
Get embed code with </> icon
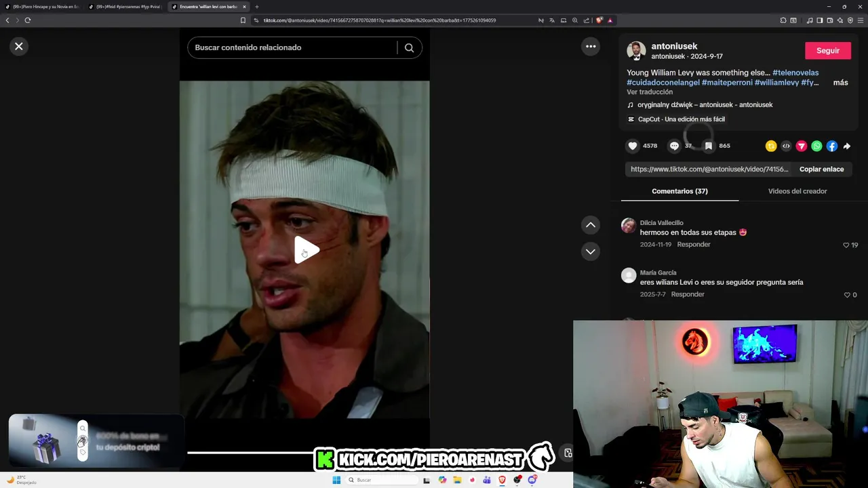(x=786, y=146)
